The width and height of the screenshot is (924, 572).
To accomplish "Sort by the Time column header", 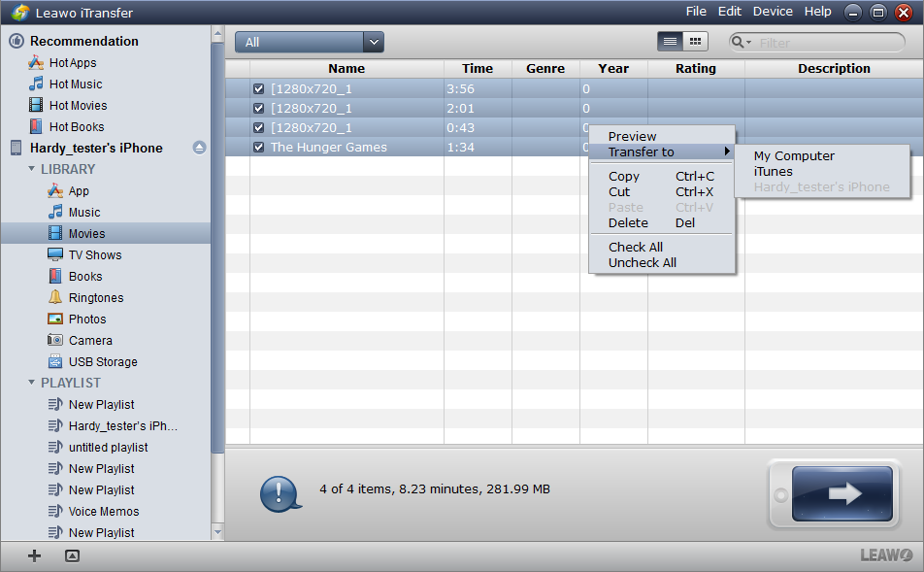I will [478, 68].
